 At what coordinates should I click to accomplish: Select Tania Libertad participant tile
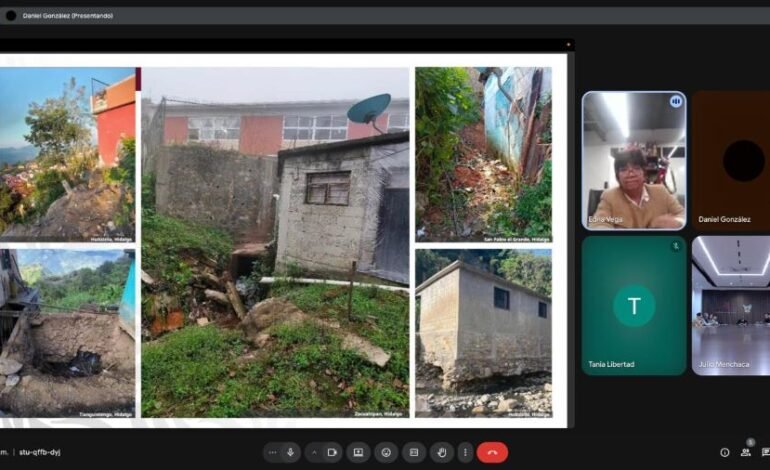pos(634,305)
